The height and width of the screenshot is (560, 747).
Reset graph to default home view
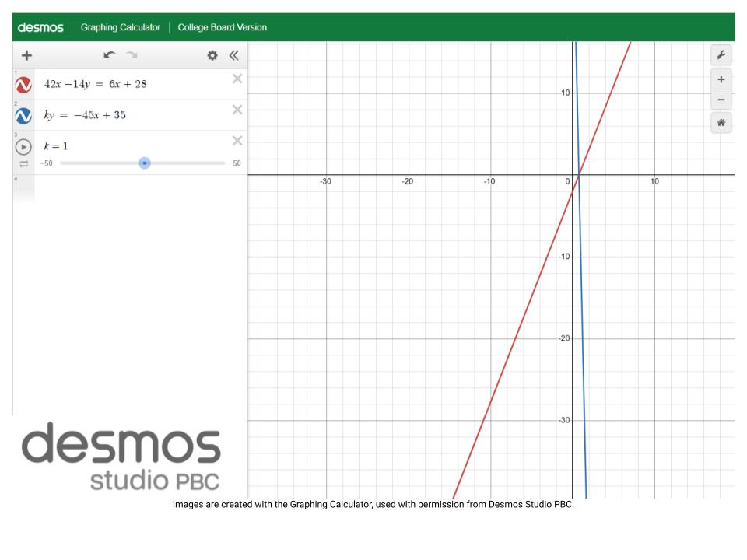click(721, 122)
